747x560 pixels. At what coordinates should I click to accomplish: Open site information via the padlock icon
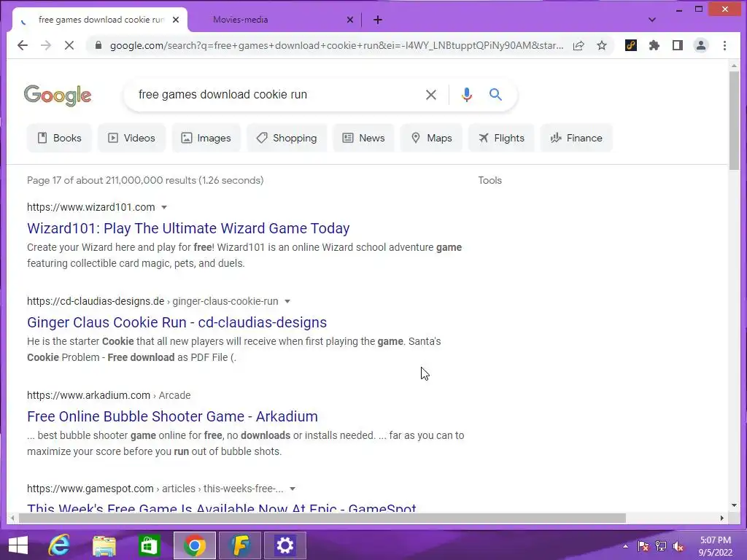[98, 45]
